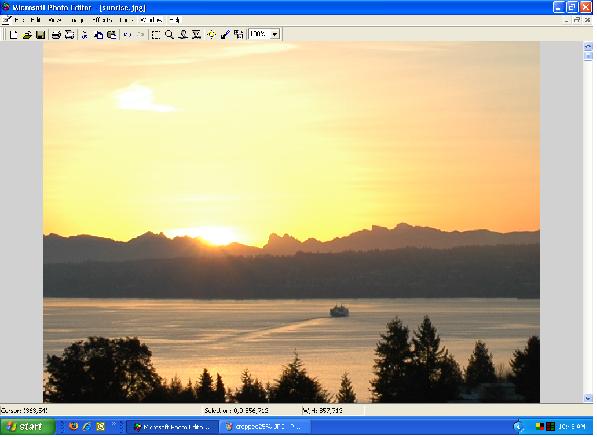Screen dimensions: 597x437
Task: Click the Rotate image toolbar icon
Action: click(x=239, y=35)
